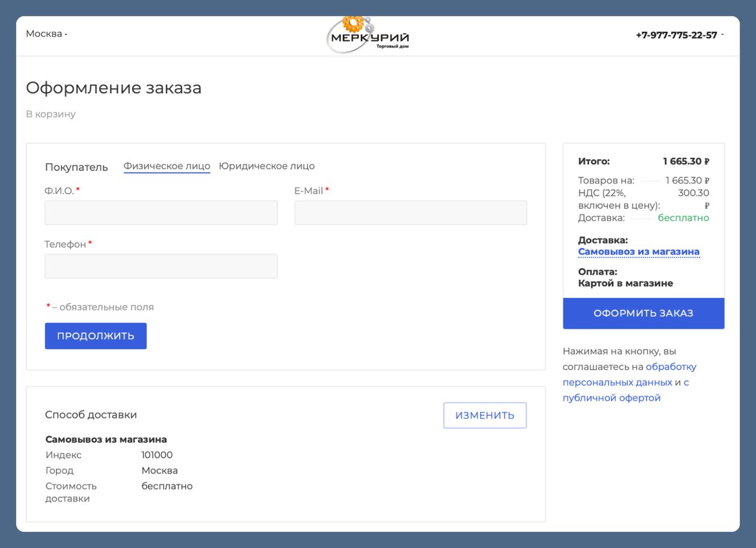756x548 pixels.
Task: Select the Физическое лицо tab
Action: (x=166, y=166)
